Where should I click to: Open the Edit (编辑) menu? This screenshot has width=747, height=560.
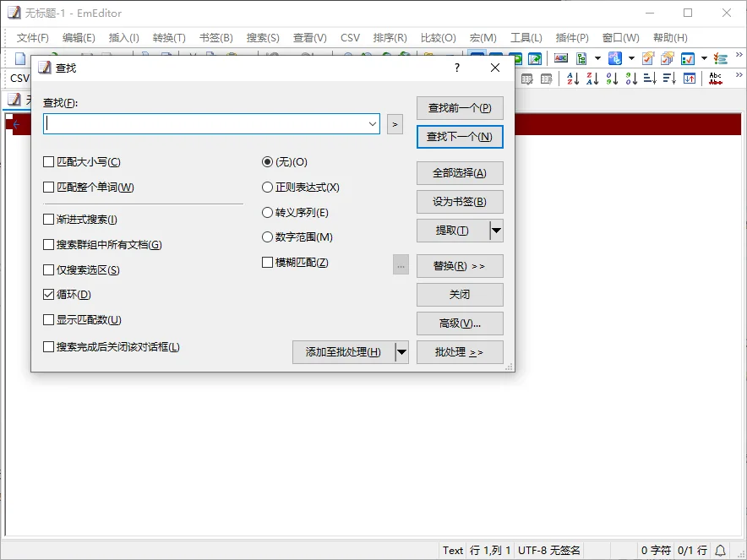[79, 38]
